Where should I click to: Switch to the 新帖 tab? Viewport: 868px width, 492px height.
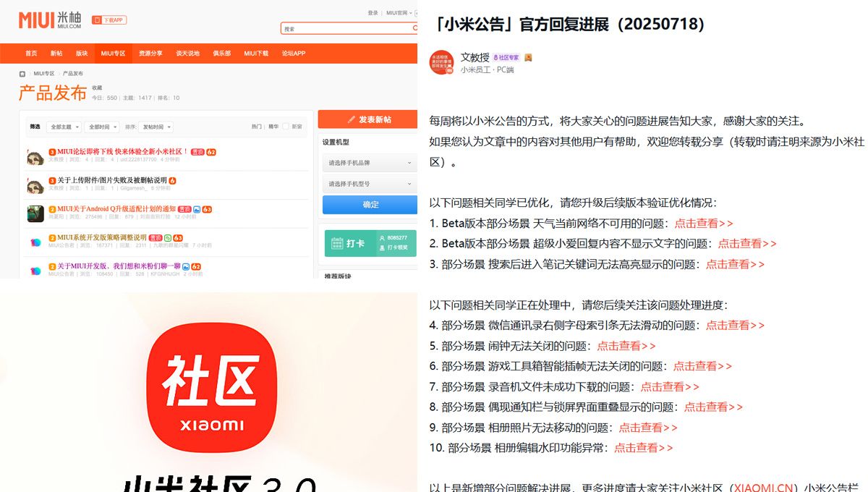click(x=56, y=54)
